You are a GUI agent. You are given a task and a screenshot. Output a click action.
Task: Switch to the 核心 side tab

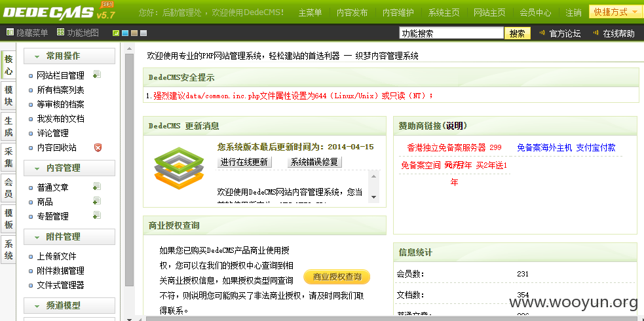(9, 66)
